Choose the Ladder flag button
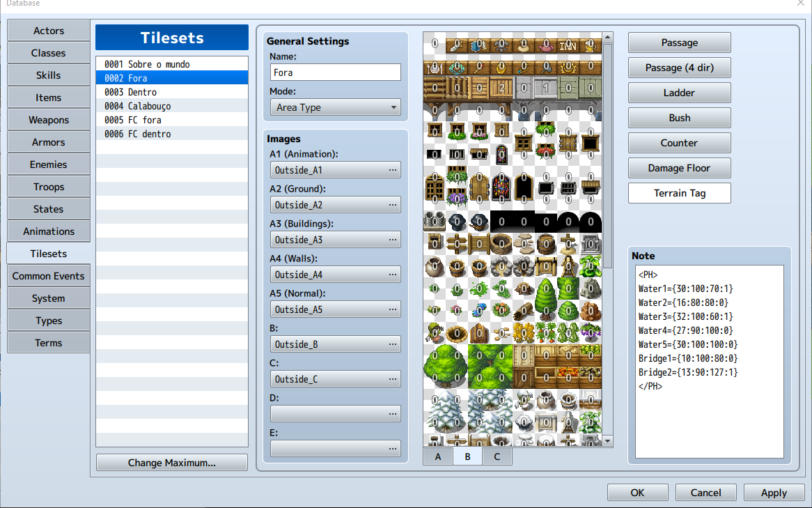 pos(680,93)
